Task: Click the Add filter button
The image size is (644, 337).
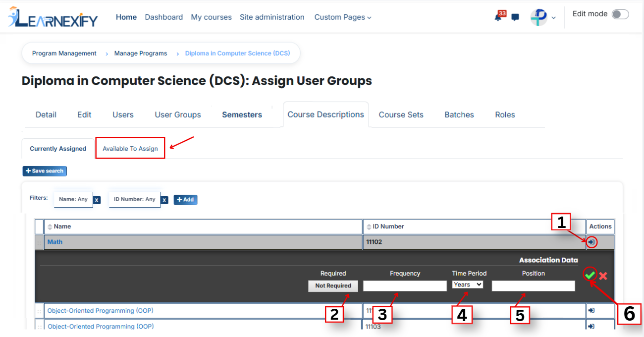Action: coord(185,200)
